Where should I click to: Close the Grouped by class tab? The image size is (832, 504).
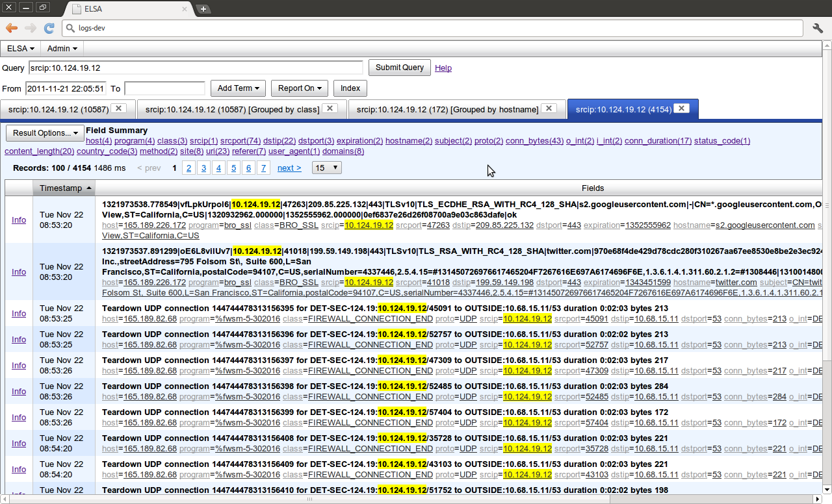pos(330,108)
